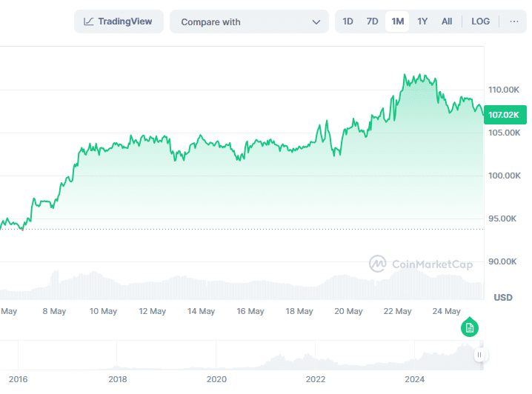Select the 1D time range tab
Screen dimensions: 532x394
pos(348,21)
